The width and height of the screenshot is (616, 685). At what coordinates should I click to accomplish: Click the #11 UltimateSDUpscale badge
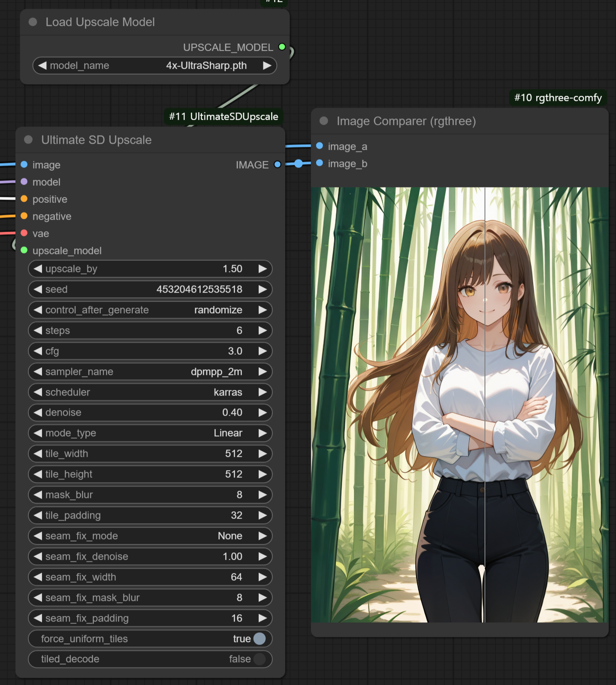223,117
